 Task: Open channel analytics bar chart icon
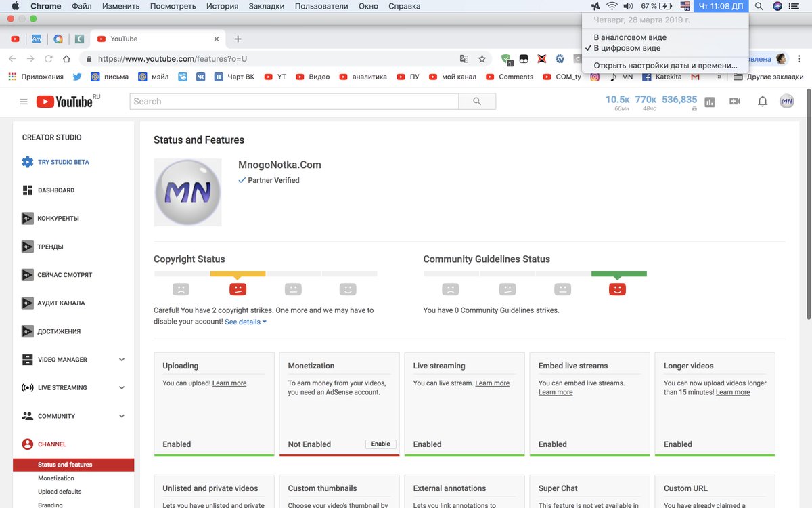710,102
